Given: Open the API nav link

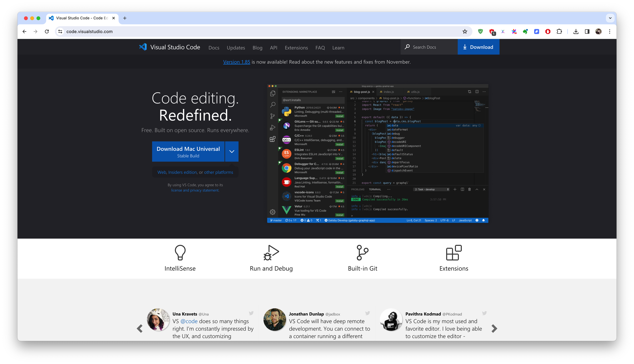Looking at the screenshot, I should tap(273, 48).
